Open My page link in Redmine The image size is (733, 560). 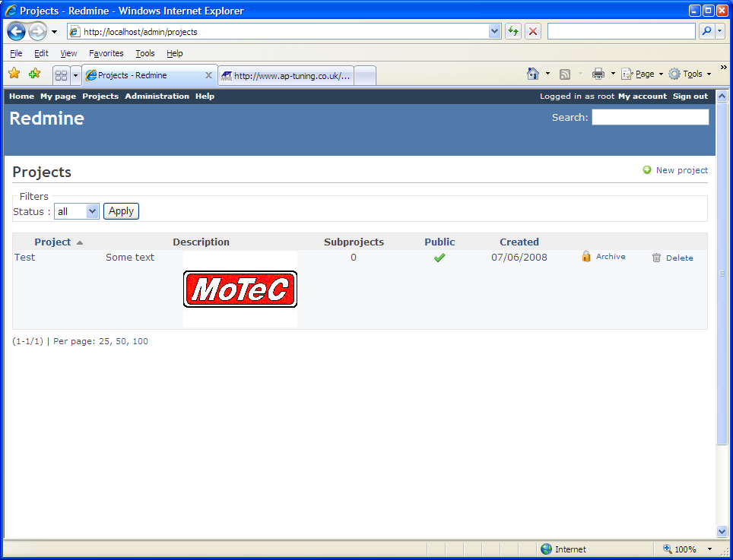pos(58,96)
